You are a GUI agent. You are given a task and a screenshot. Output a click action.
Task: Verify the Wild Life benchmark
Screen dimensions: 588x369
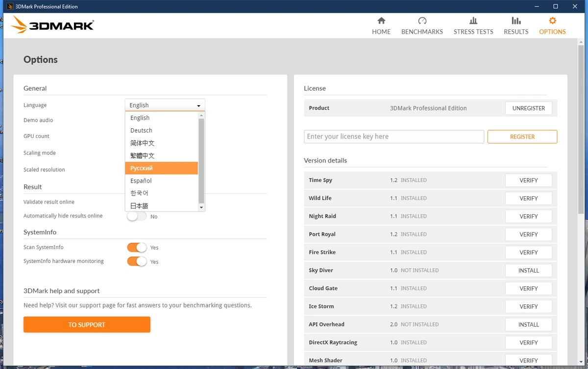point(529,198)
